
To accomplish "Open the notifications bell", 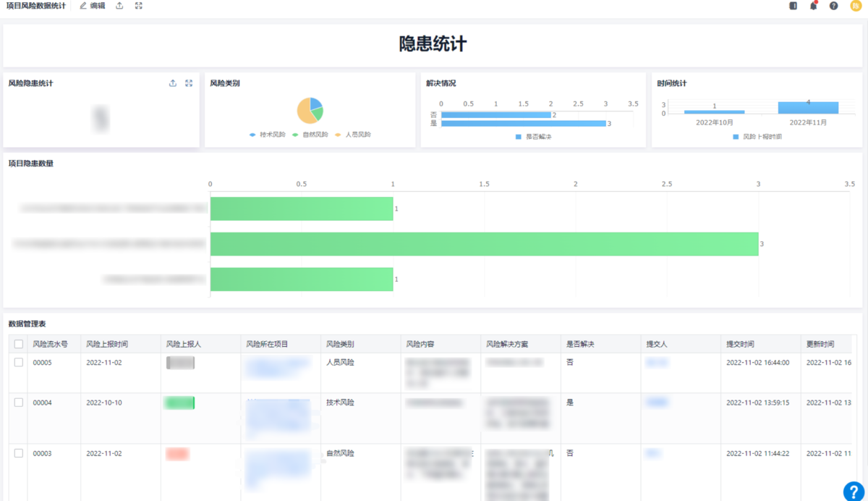I will coord(814,6).
